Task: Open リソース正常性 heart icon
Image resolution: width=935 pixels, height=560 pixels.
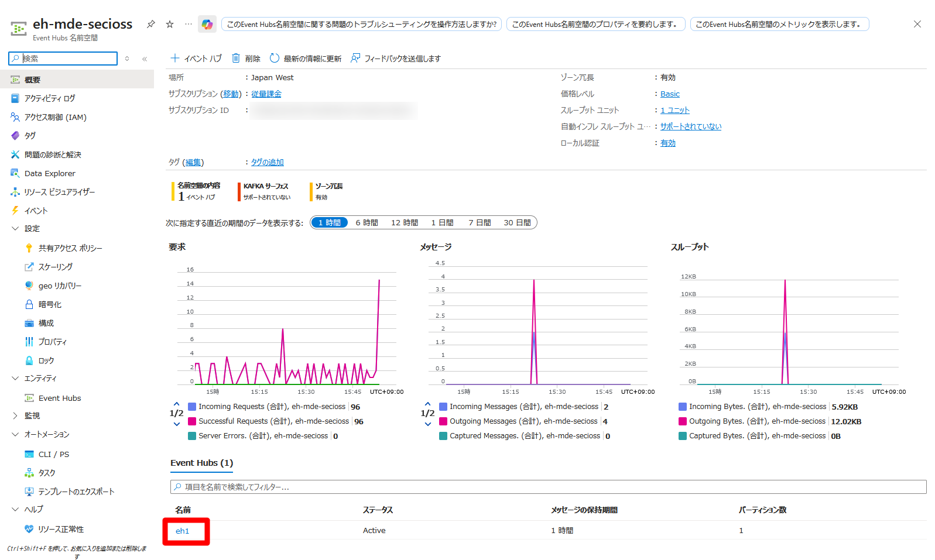Action: coord(29,529)
